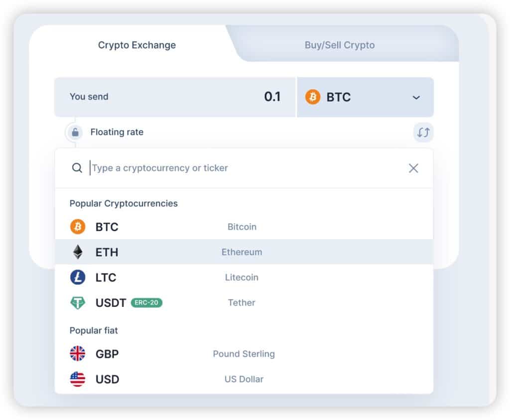Click the US flag icon for USD
Screen dimensions: 510x420
coord(78,380)
